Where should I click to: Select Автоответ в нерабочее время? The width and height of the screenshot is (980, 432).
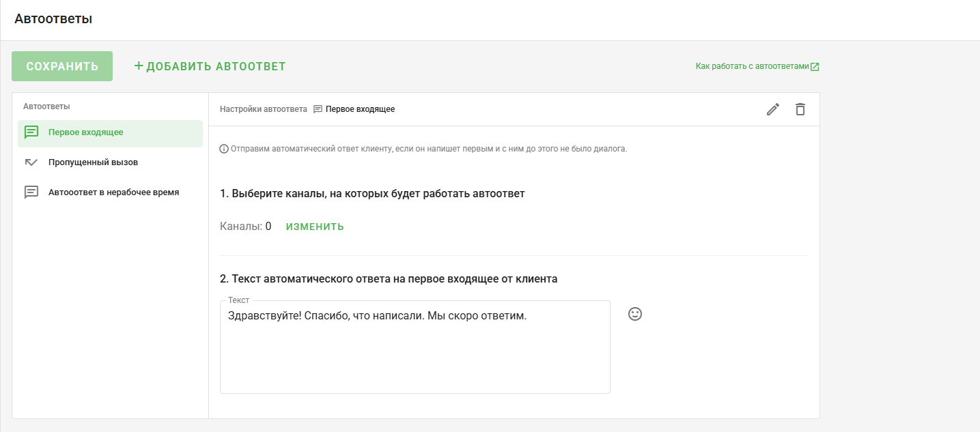tap(114, 192)
